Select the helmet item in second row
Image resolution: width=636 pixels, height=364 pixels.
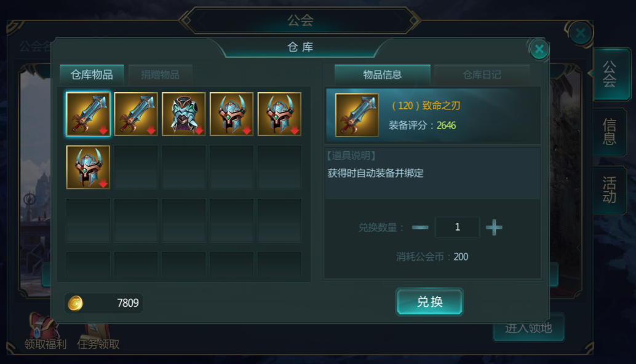coord(88,167)
